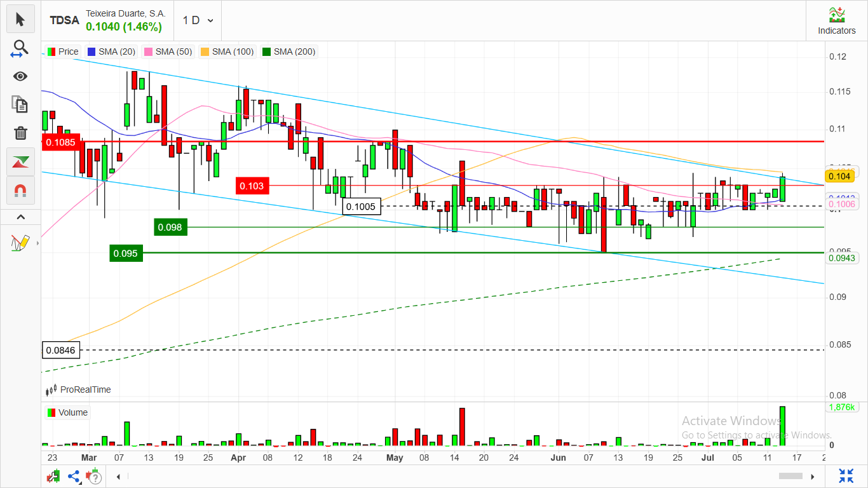The height and width of the screenshot is (488, 868).
Task: Select the red 0.103 price line label
Action: (252, 186)
